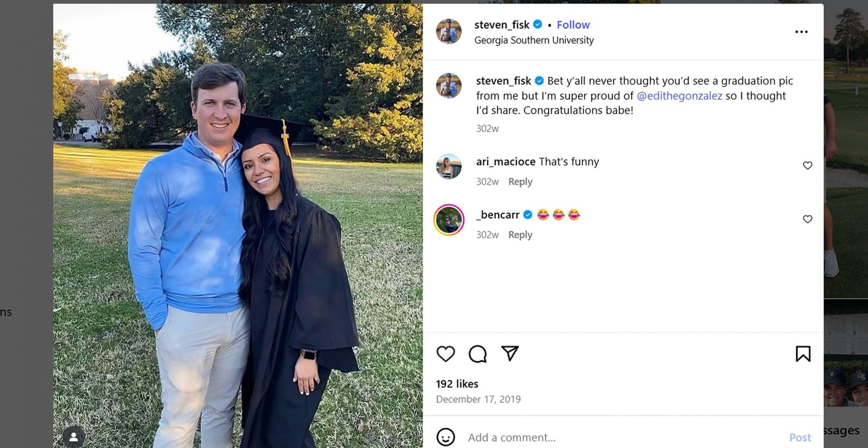
Task: Open the emoji picker smiley icon
Action: [445, 437]
